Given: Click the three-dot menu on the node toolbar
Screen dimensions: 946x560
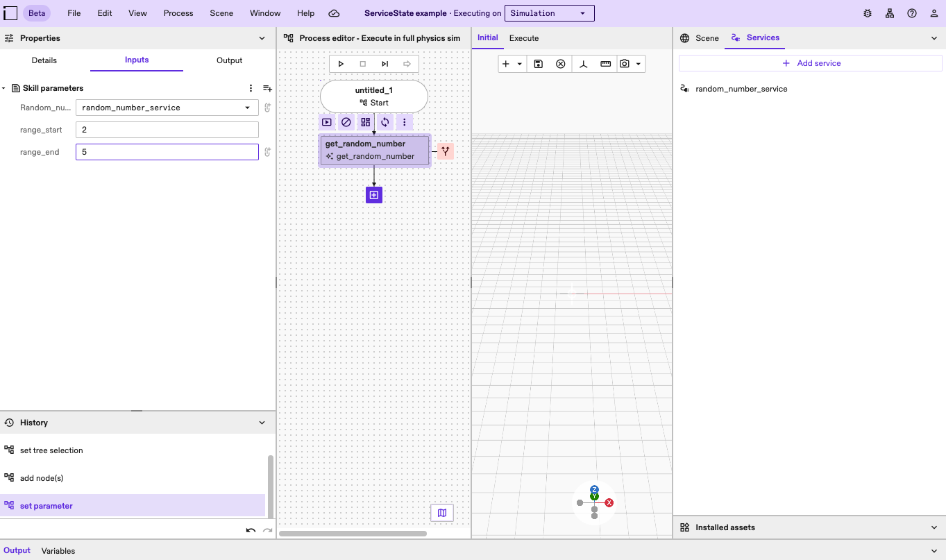Looking at the screenshot, I should tap(404, 121).
